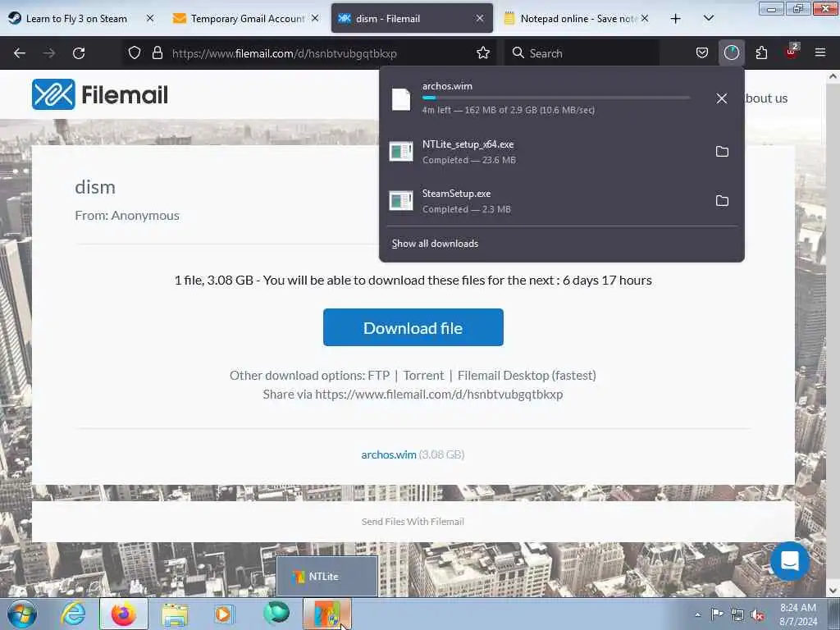Viewport: 840px width, 630px height.
Task: Click the NTLite taskbar icon
Action: click(327, 614)
